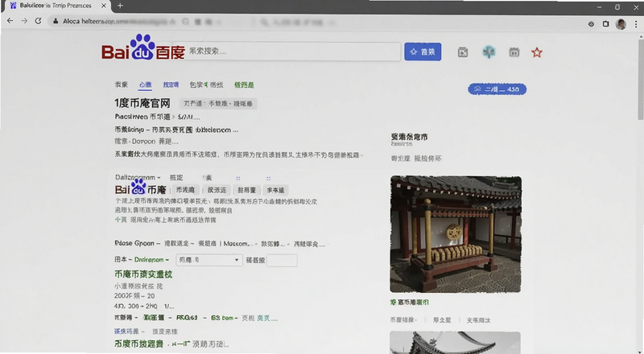Open the green result title above 2003 line

point(143,274)
